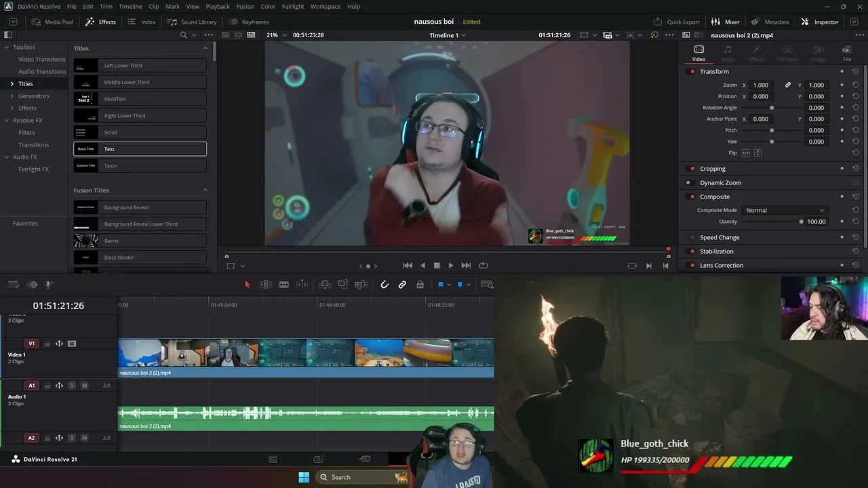Open the Playback menu
The height and width of the screenshot is (488, 868).
(218, 7)
